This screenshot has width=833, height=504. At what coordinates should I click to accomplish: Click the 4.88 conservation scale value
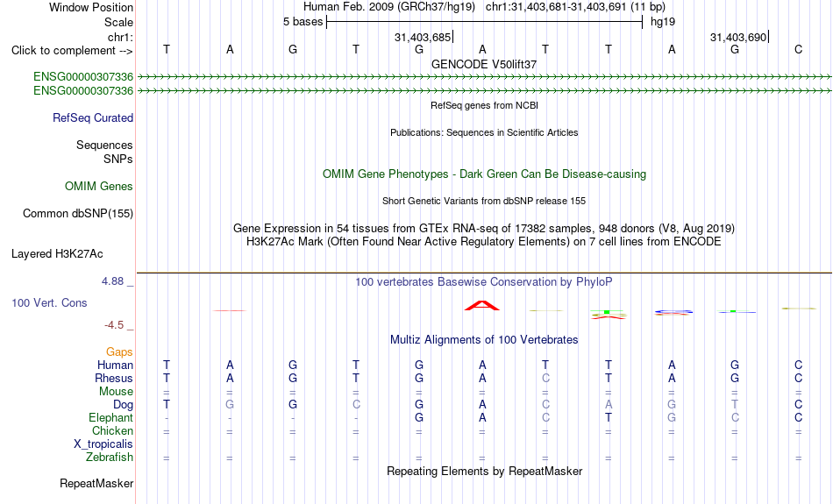point(112,281)
